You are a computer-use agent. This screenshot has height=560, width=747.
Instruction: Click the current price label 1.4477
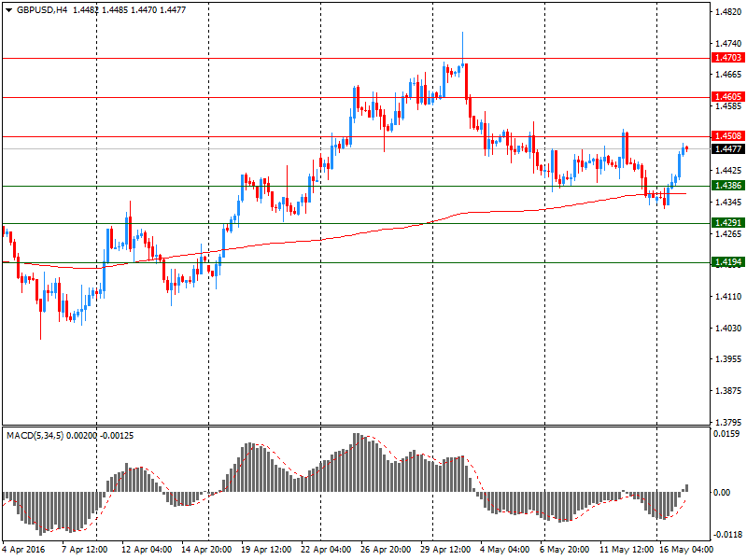click(728, 149)
